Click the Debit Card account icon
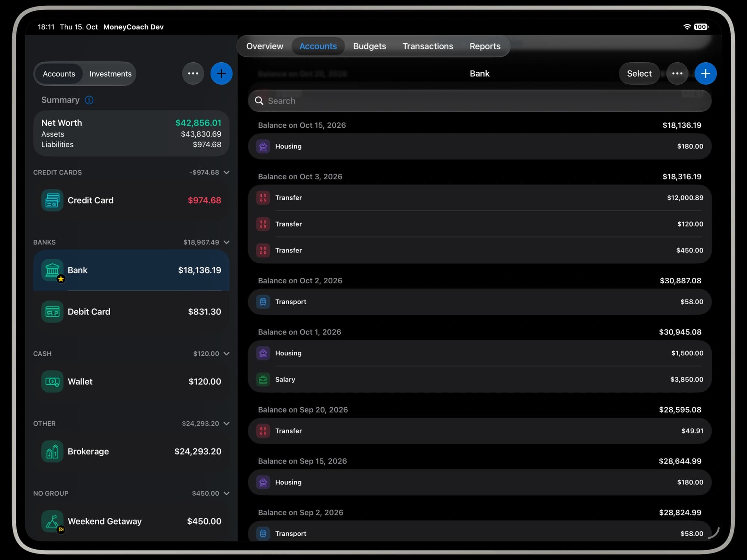The width and height of the screenshot is (747, 560). 52,312
